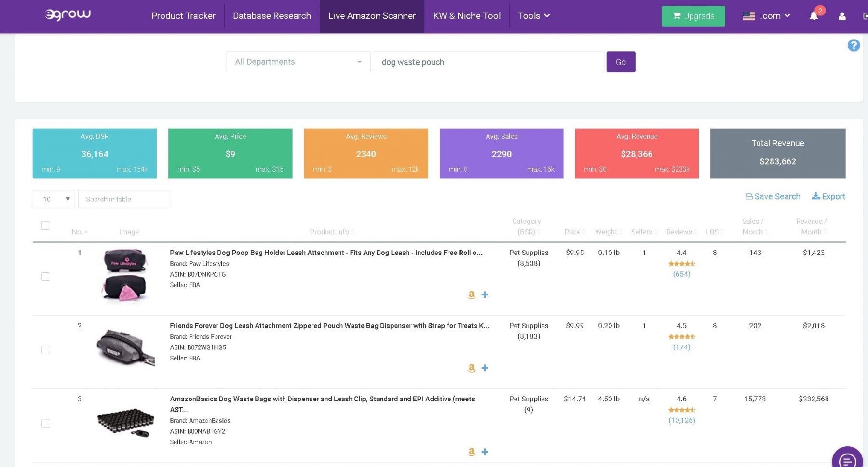The height and width of the screenshot is (467, 868).
Task: Open the rows-per-page dropdown showing 10
Action: (54, 199)
